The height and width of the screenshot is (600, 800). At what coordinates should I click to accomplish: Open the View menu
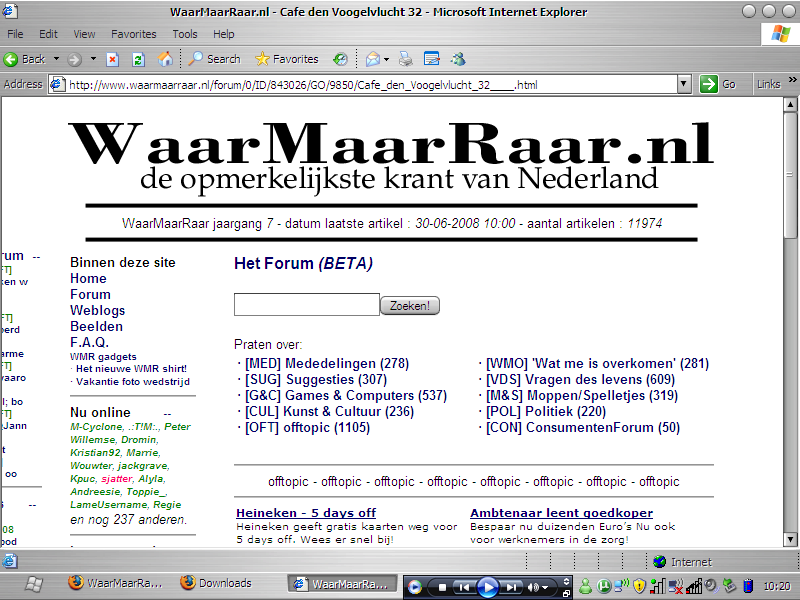[85, 34]
